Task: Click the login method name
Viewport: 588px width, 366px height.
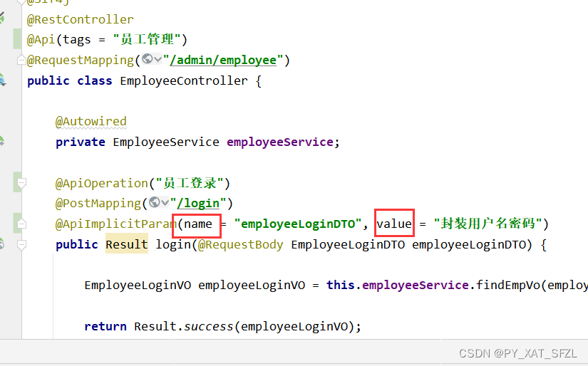Action: (174, 244)
